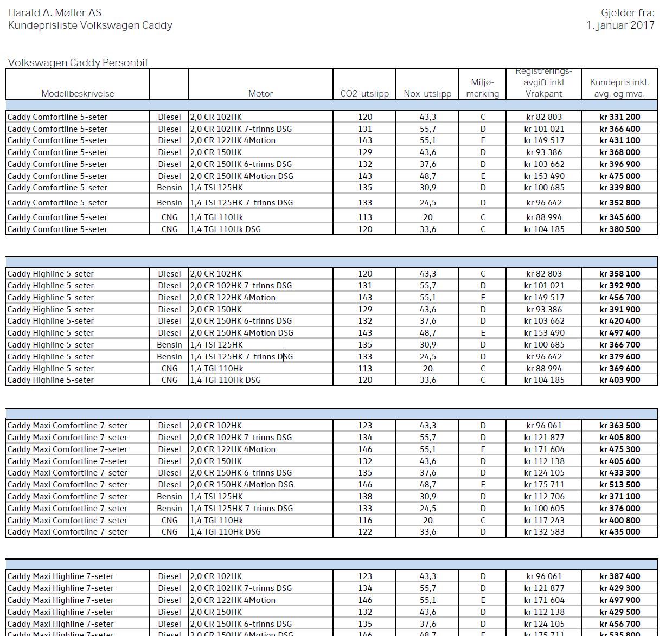Select the kr 117 243 registration fee cell
Screen dimensions: 672x636
click(x=544, y=520)
